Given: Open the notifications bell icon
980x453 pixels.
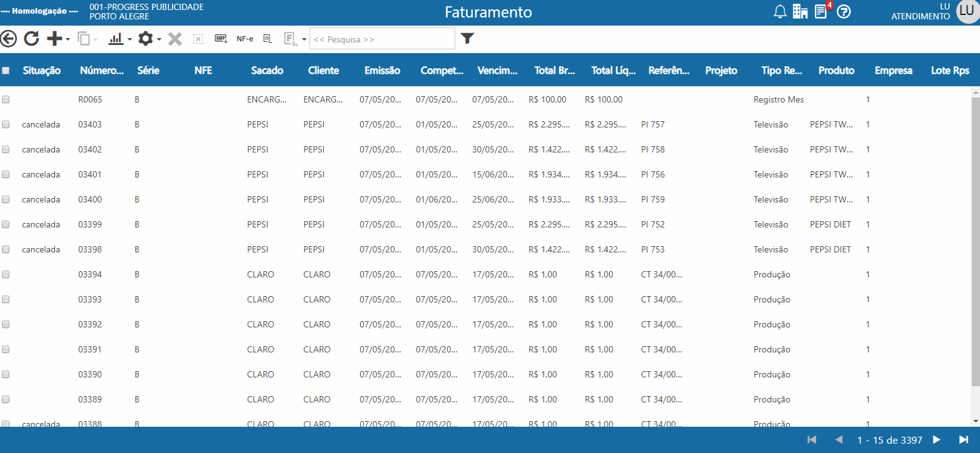Looking at the screenshot, I should [x=780, y=12].
